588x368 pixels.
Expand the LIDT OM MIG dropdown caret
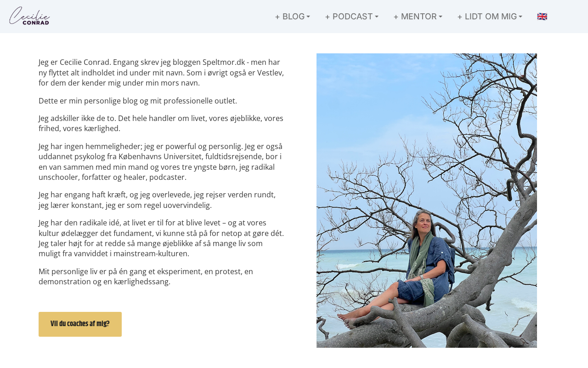(x=520, y=17)
